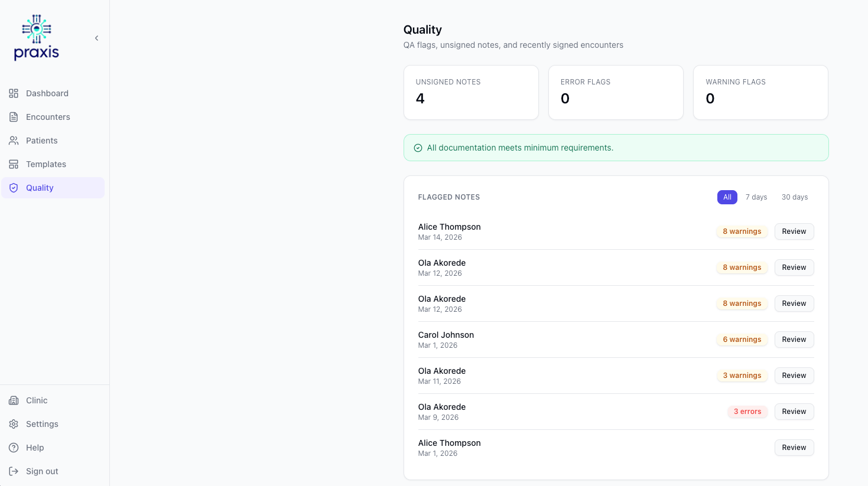Enable the All flagged notes filter
The width and height of the screenshot is (868, 486).
point(727,197)
